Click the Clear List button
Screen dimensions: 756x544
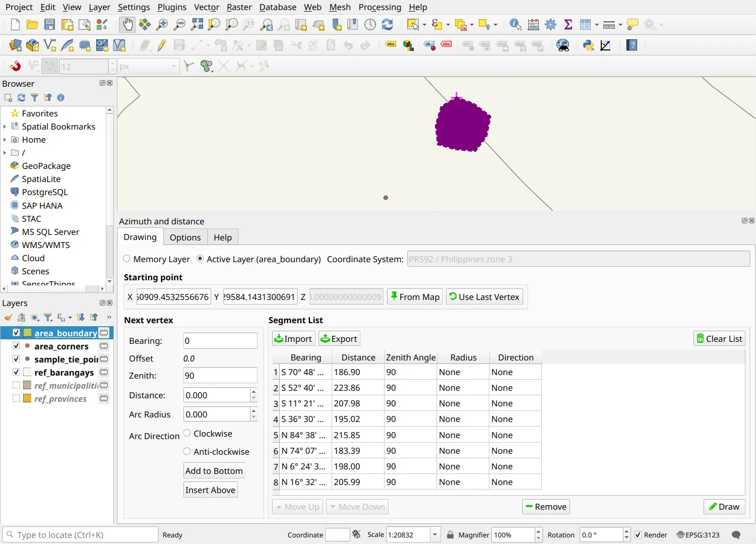click(x=719, y=339)
